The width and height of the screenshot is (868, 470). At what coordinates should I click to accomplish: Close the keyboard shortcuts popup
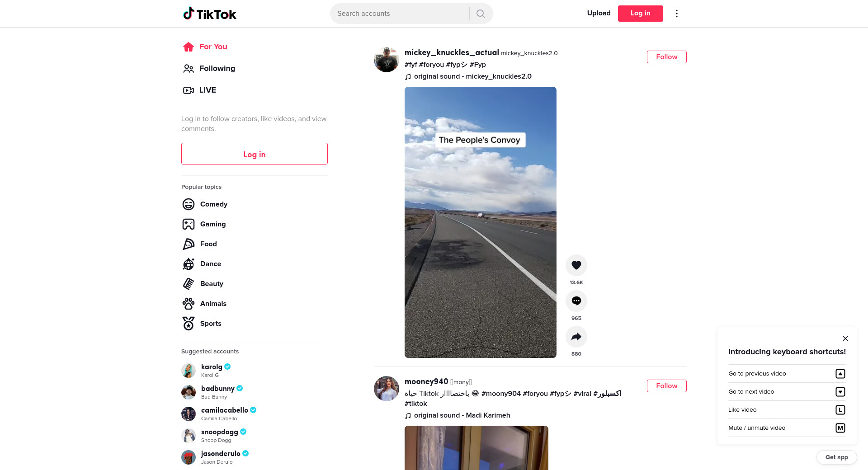(845, 338)
